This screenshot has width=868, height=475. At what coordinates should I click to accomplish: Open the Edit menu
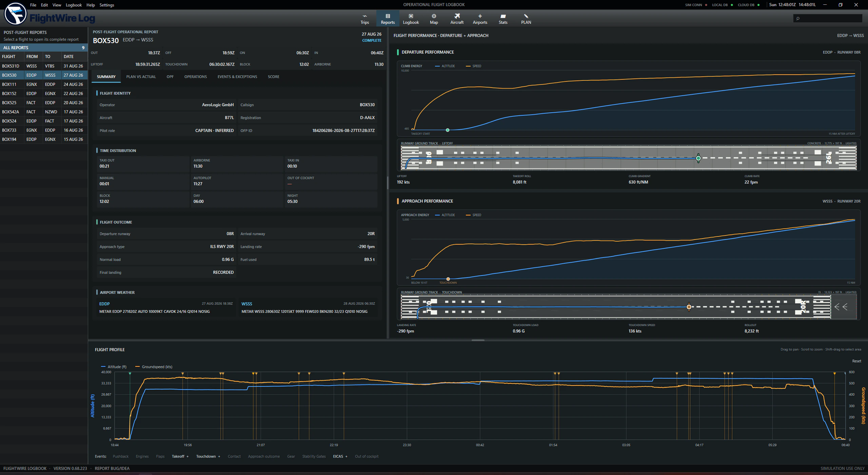(44, 5)
